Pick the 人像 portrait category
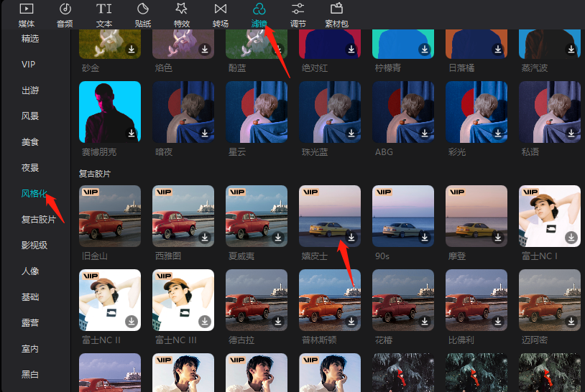The height and width of the screenshot is (392, 585). tap(30, 271)
